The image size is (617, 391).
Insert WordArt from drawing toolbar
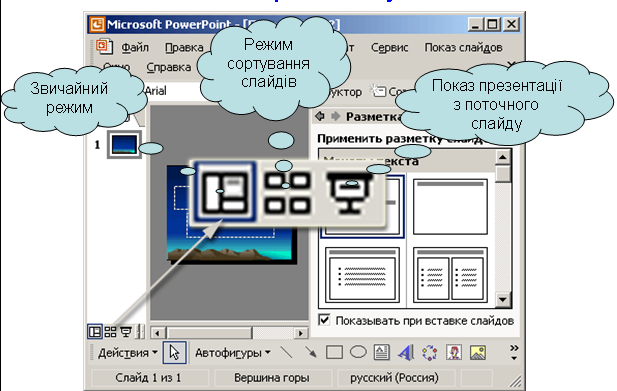tap(406, 352)
